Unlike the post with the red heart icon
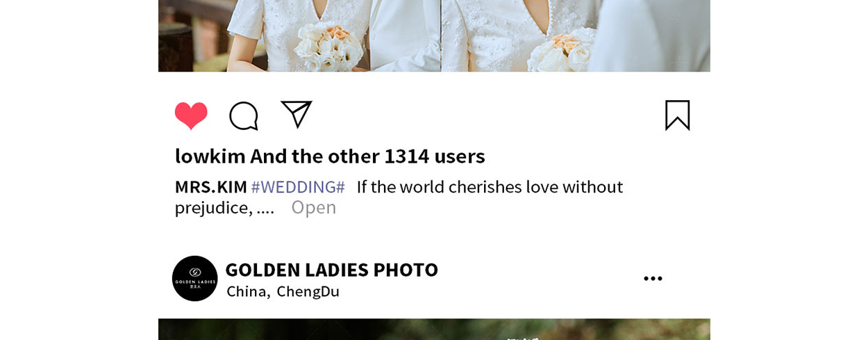 [x=191, y=115]
